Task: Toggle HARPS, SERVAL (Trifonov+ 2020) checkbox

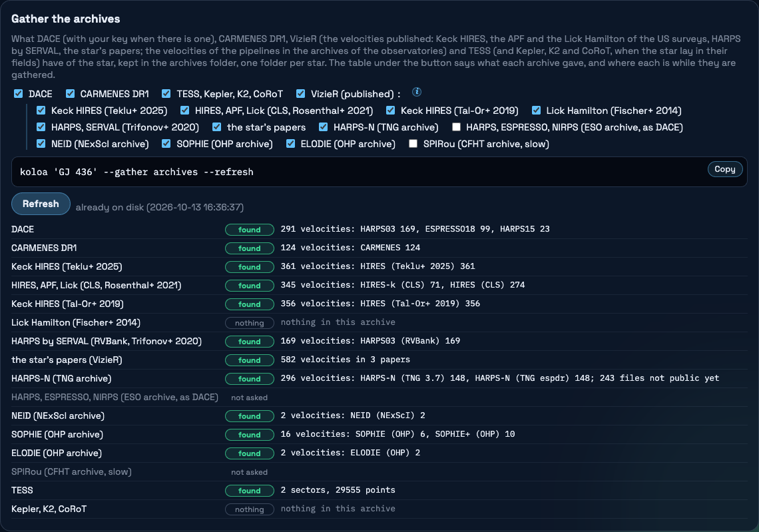Action: pyautogui.click(x=41, y=127)
